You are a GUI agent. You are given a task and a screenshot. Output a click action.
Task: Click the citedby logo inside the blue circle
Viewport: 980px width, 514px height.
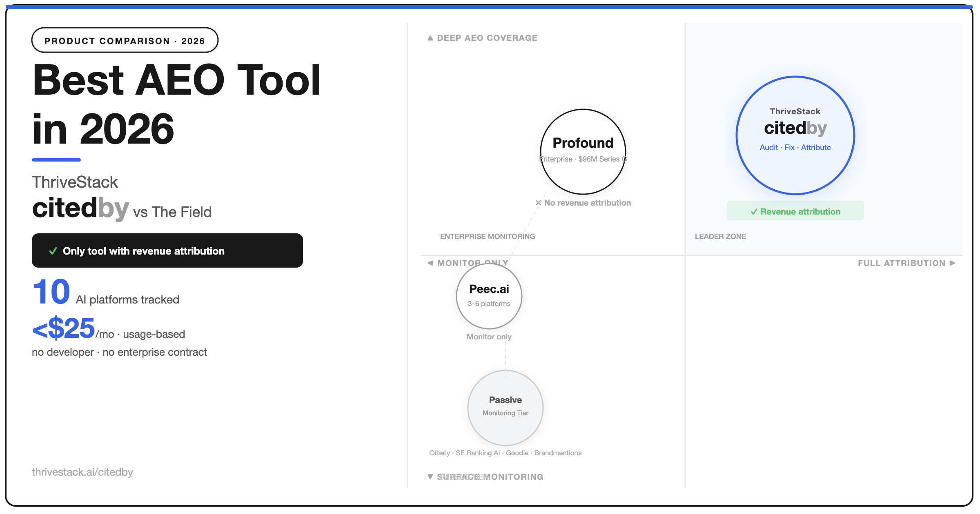pos(795,128)
